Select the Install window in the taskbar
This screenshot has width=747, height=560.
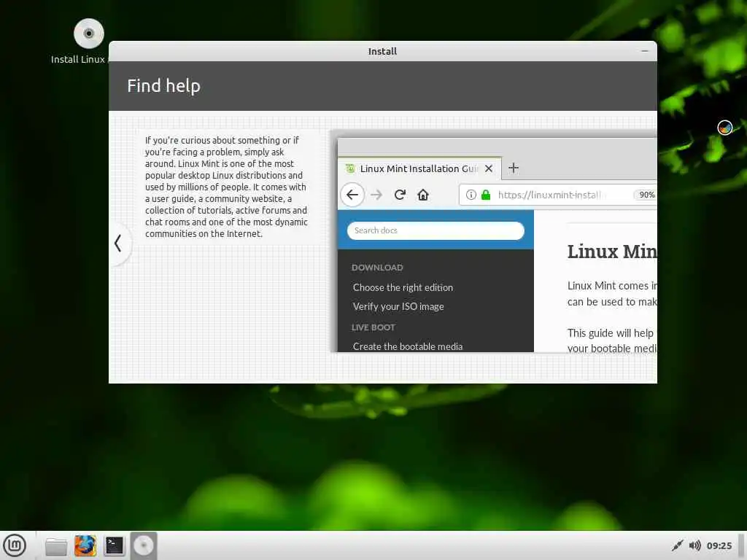(x=144, y=545)
